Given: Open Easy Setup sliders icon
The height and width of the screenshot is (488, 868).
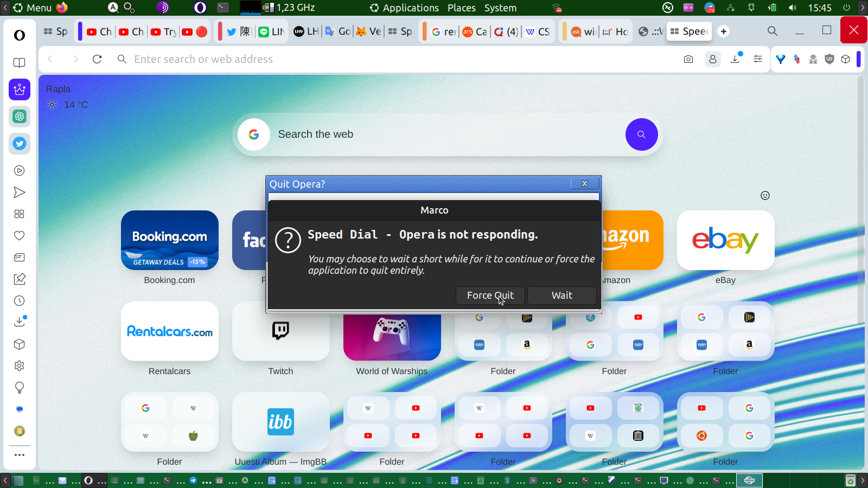Looking at the screenshot, I should click(x=758, y=59).
